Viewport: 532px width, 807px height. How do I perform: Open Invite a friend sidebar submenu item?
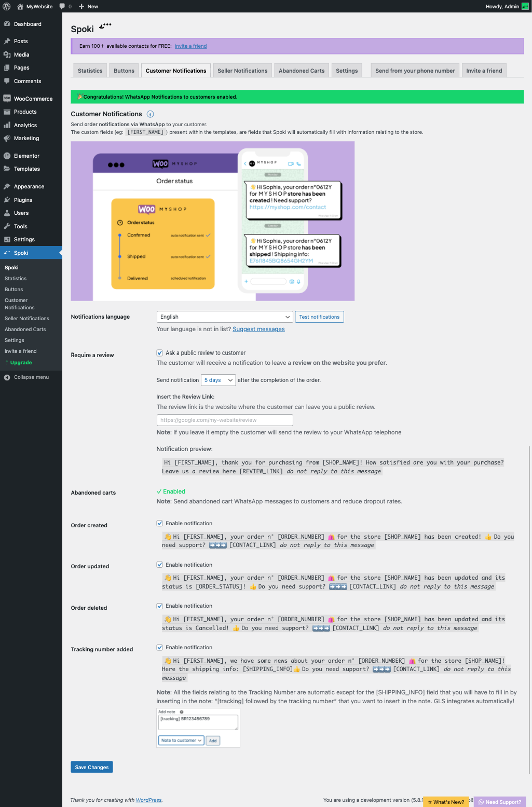point(21,351)
